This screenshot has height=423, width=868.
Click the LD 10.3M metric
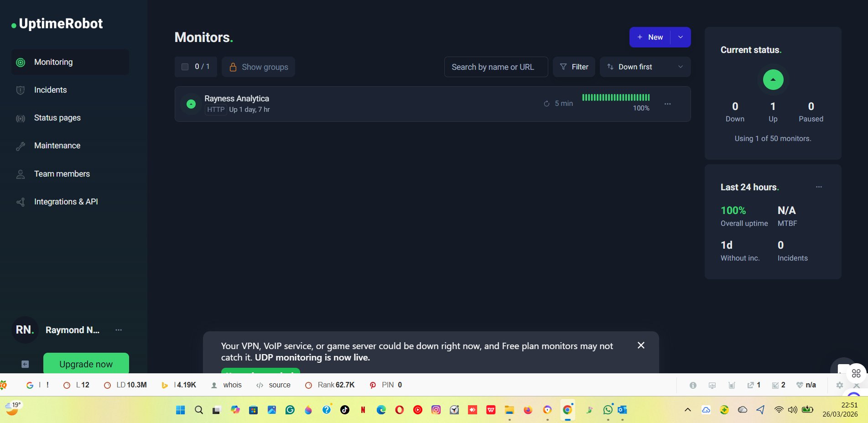coord(125,385)
